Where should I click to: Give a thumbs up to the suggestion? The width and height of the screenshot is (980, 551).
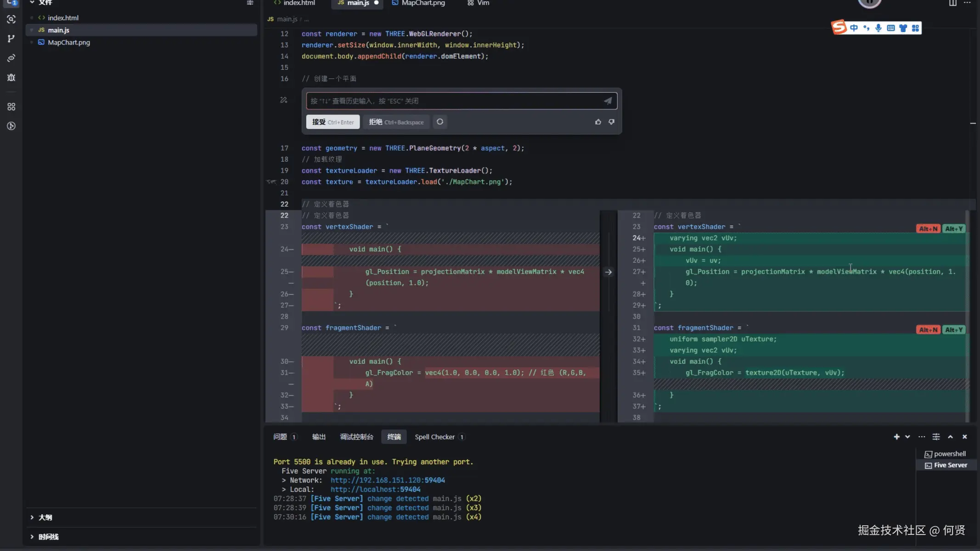click(x=598, y=122)
